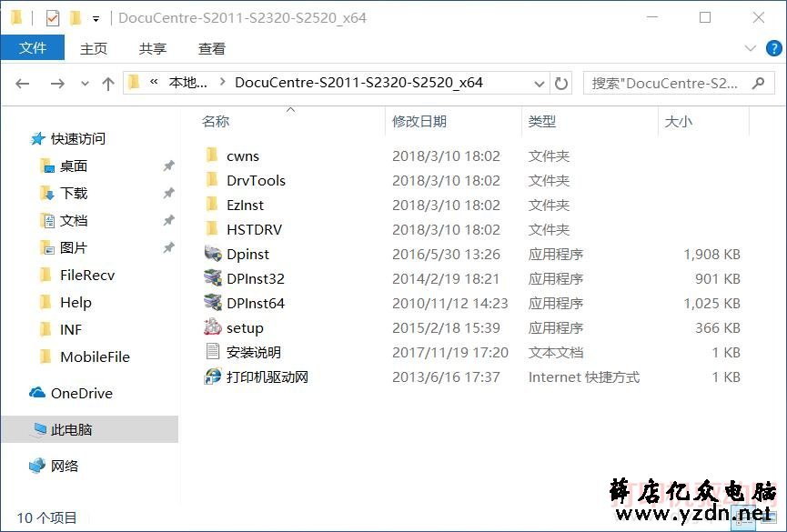
Task: Go up one folder level arrow
Action: tap(108, 84)
